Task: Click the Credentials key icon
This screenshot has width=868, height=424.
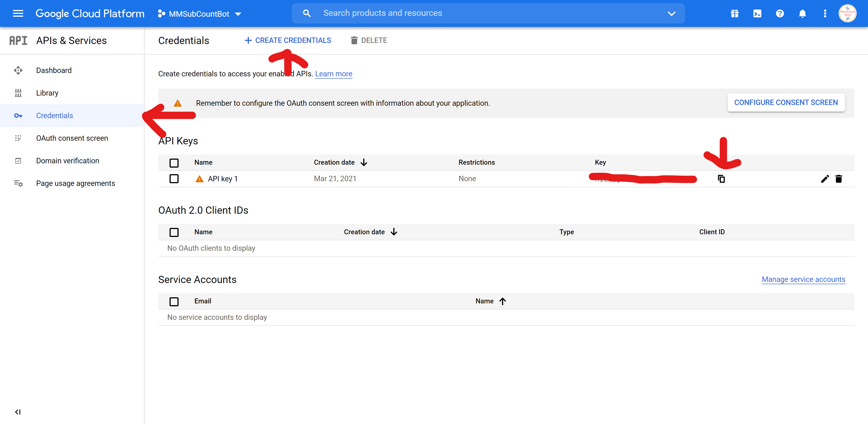Action: tap(18, 115)
